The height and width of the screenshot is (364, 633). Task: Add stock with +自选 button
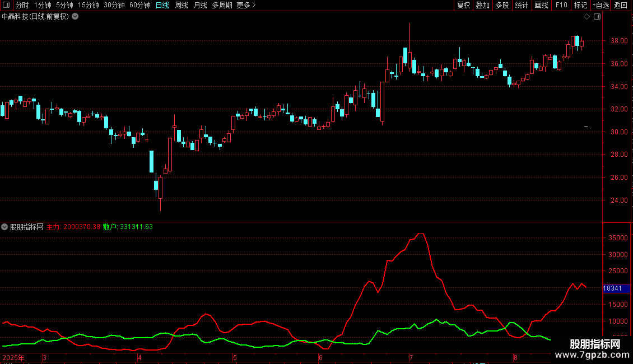pyautogui.click(x=601, y=5)
